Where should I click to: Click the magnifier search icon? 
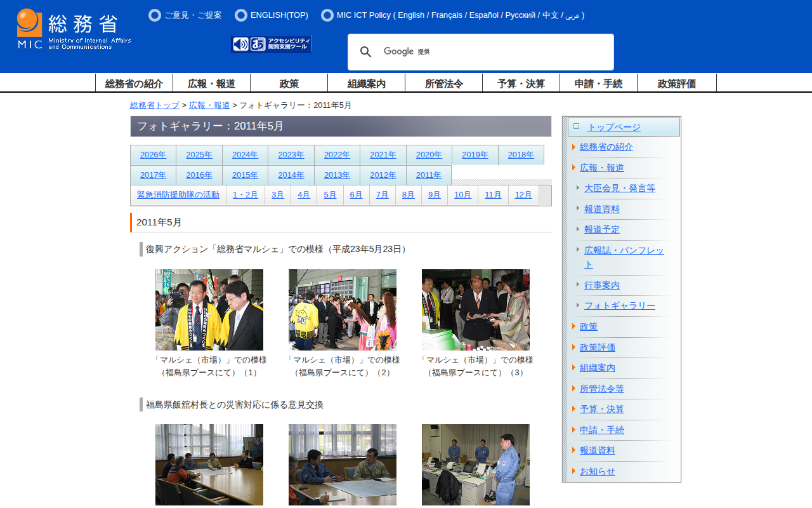(x=365, y=52)
